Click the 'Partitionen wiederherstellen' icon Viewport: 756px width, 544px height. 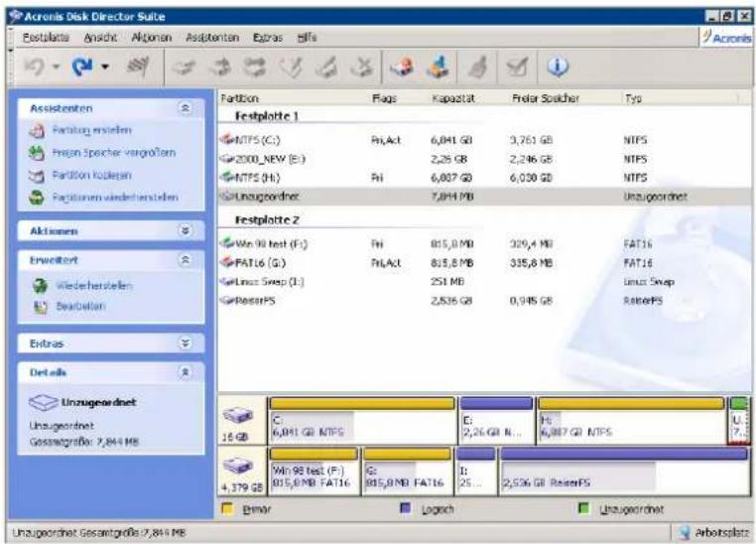tap(37, 198)
